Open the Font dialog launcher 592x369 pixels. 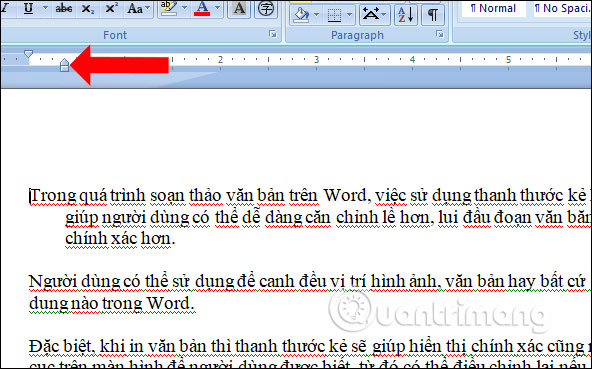tap(273, 34)
